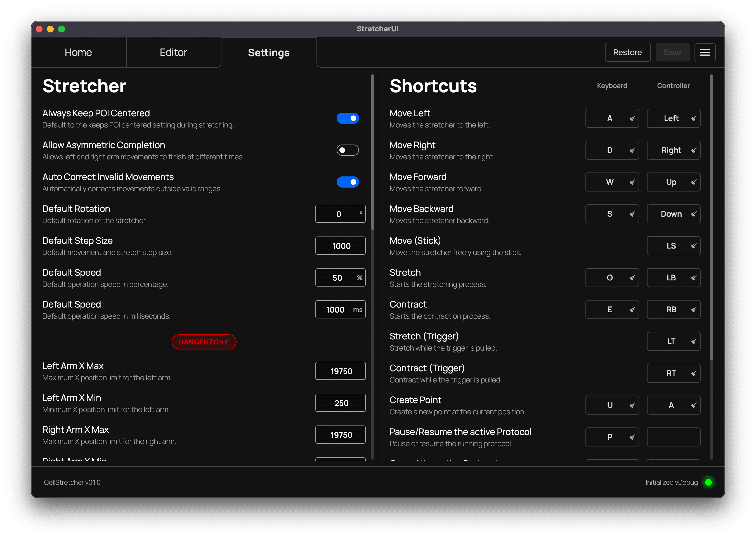
Task: Click the Pause/Resume the active Protocol label
Action: (460, 432)
